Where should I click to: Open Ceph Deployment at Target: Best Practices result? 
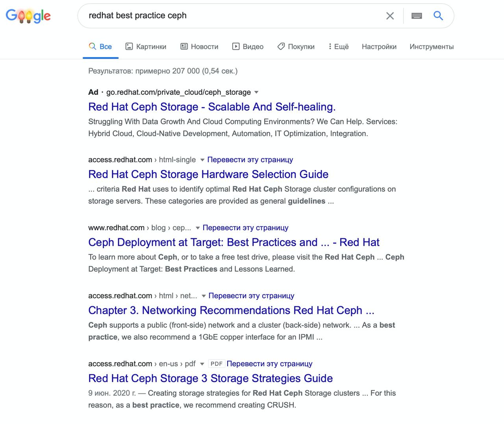234,242
